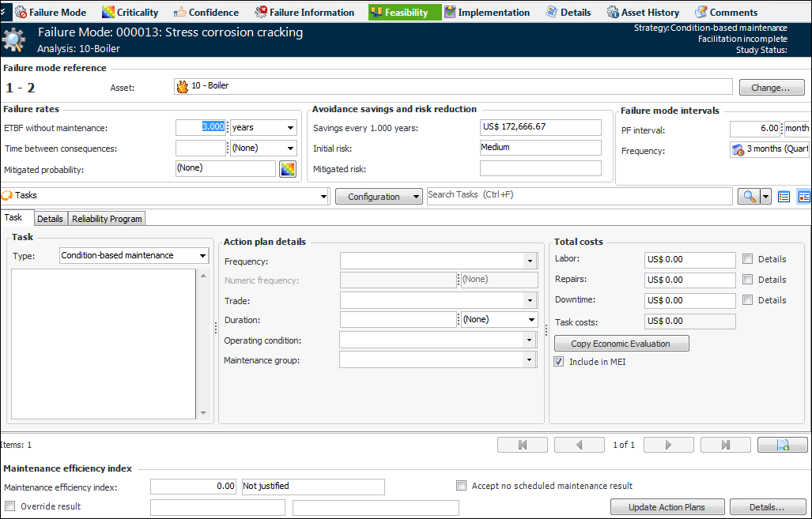Click the Copy Economic Evaluation button
Viewport: 812px width, 519px height.
pyautogui.click(x=621, y=344)
